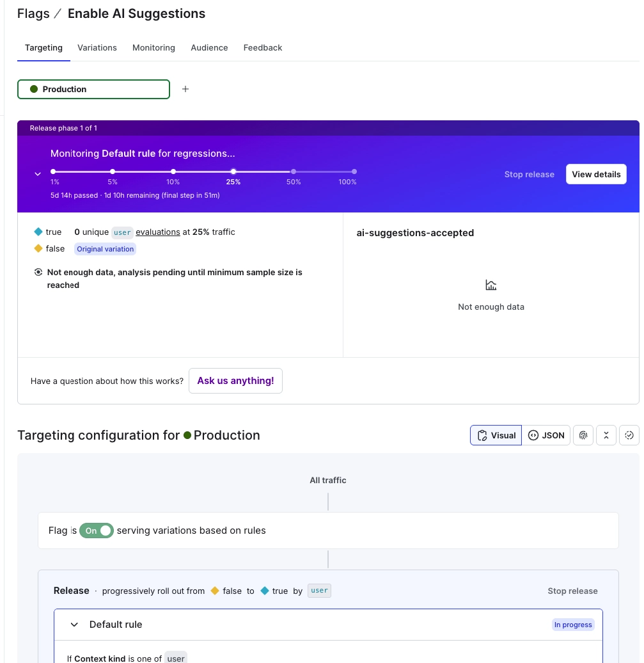Screen dimensions: 644x663
Task: Stop release in the purple banner
Action: [x=529, y=174]
